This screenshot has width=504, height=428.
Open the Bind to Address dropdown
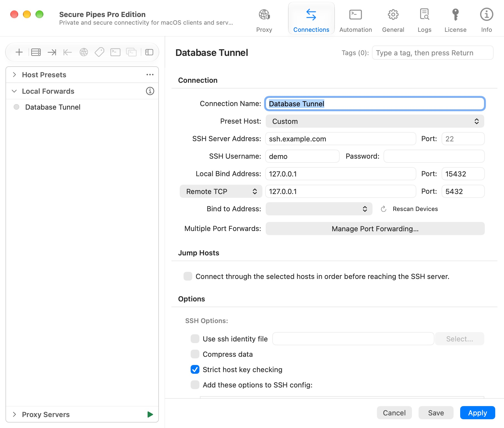coord(319,209)
